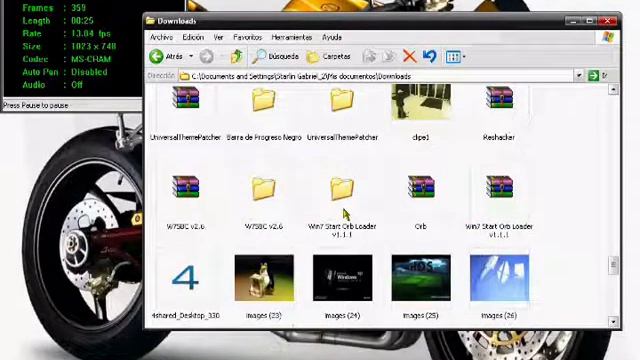Click the scrollbar down arrow
The width and height of the screenshot is (640, 360).
pyautogui.click(x=613, y=322)
